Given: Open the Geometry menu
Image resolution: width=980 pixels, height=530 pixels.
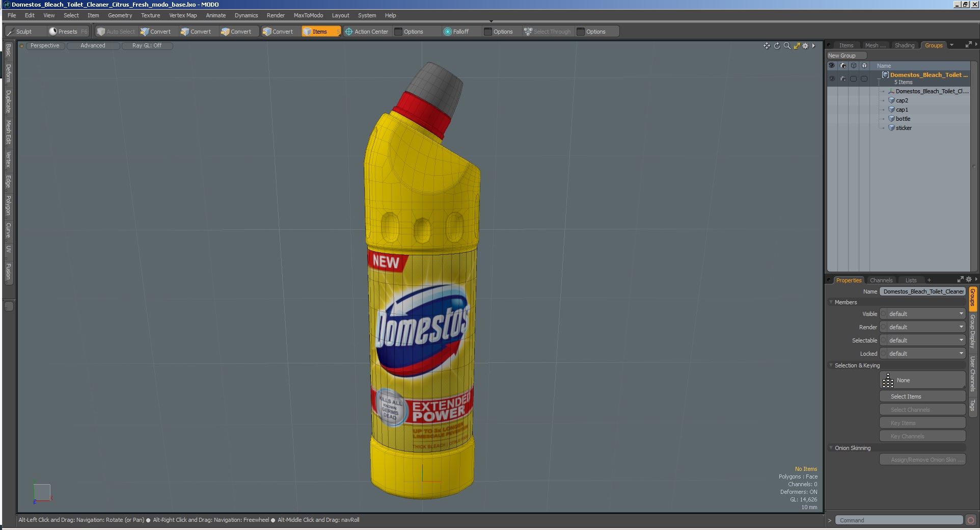Looking at the screenshot, I should point(120,15).
